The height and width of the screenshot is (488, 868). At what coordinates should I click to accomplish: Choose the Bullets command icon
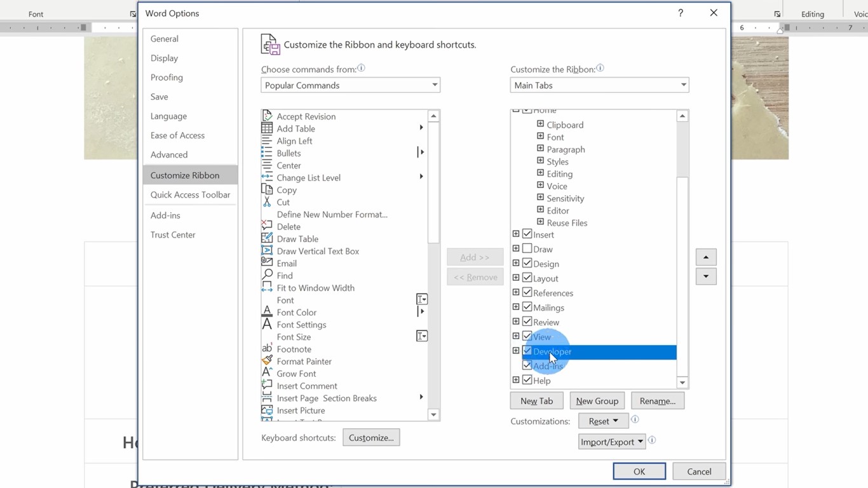[267, 152]
